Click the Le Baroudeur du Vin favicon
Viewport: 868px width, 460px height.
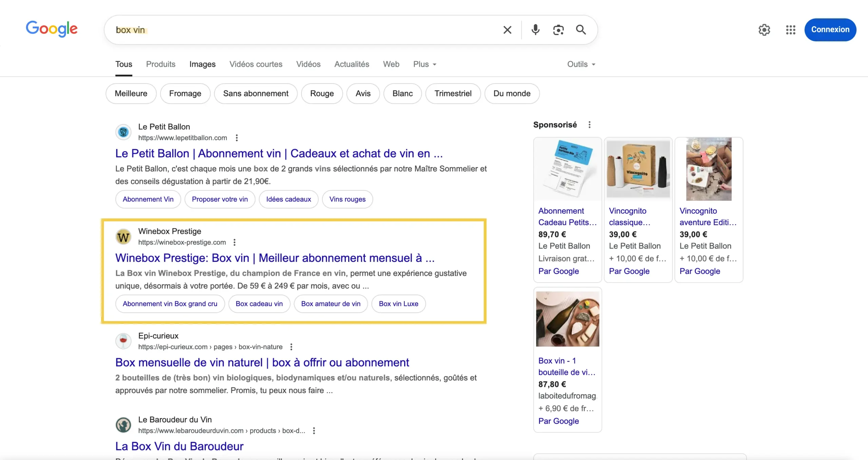(123, 425)
